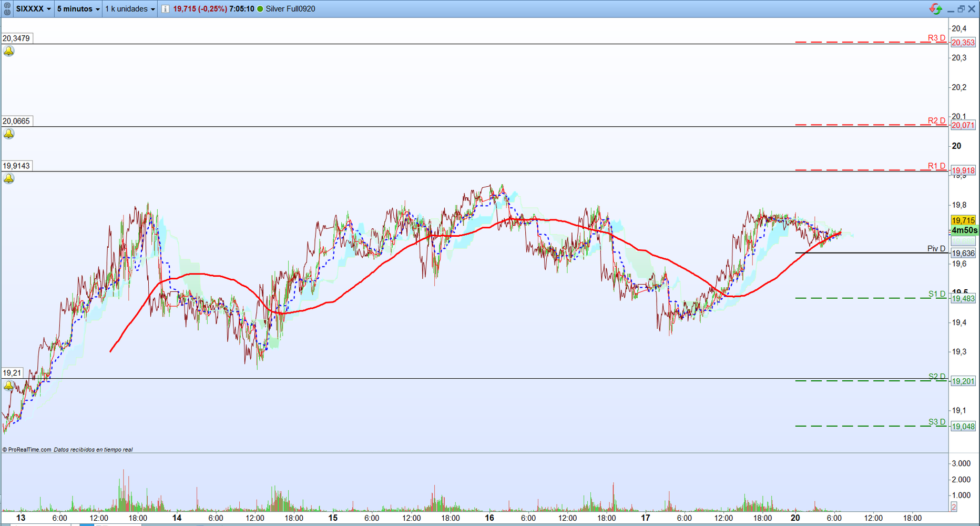Open the SIXXXX instrument dropdown
This screenshot has height=526, width=980.
point(33,9)
